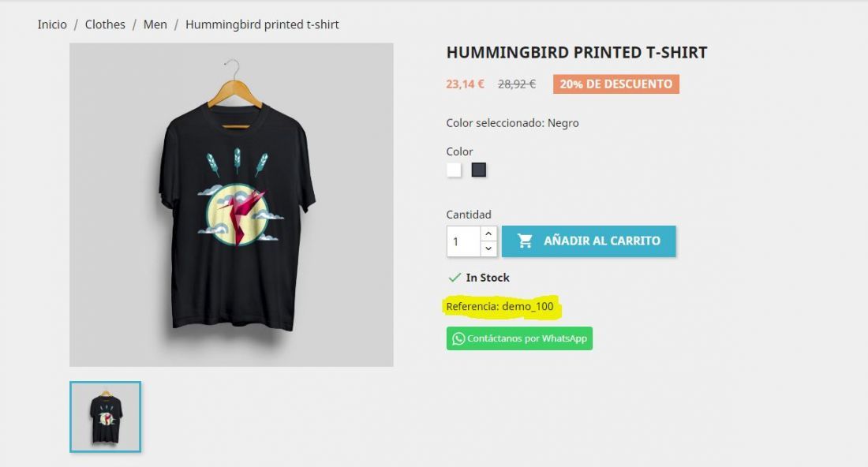Click the main t-shirt product image
The height and width of the screenshot is (467, 868).
tap(231, 205)
